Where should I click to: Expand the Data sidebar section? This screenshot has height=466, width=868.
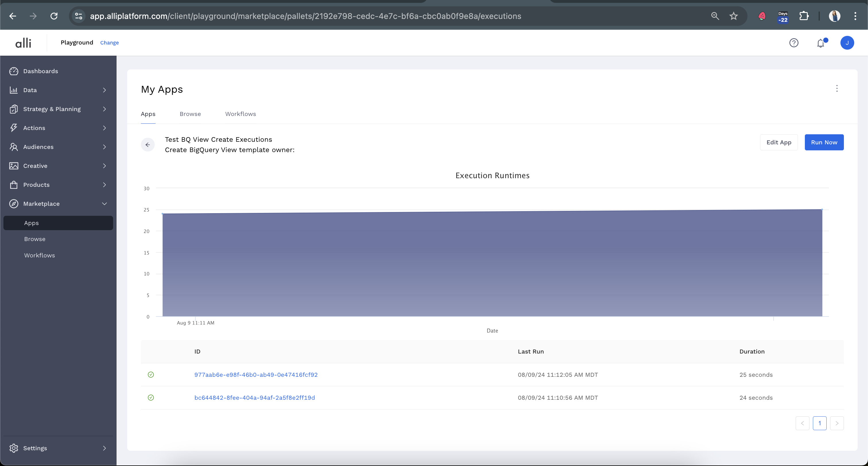pyautogui.click(x=104, y=90)
